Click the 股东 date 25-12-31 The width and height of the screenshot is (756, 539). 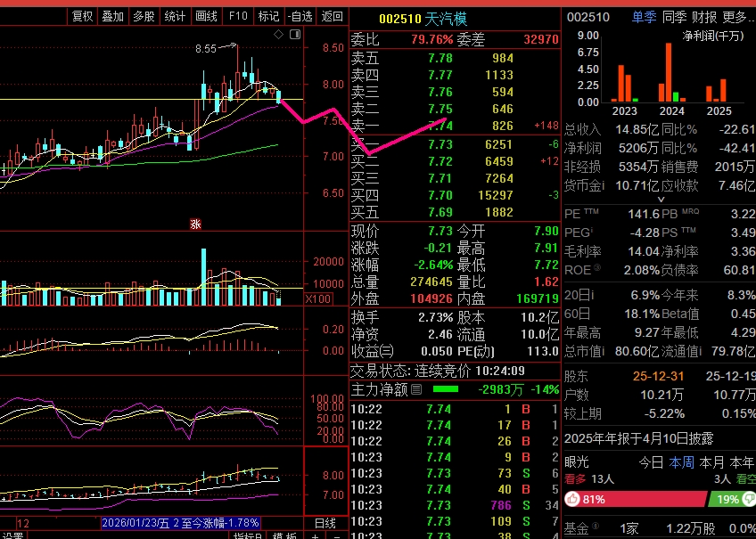click(658, 376)
